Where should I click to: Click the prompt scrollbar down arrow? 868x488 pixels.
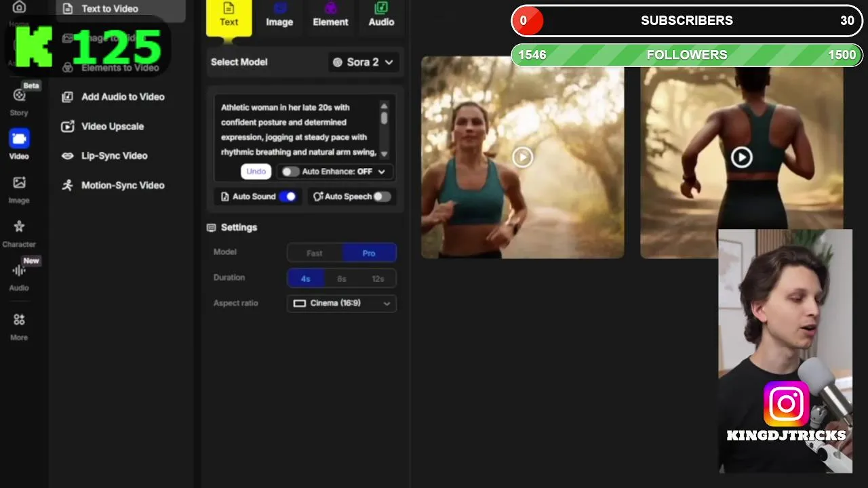click(x=384, y=154)
